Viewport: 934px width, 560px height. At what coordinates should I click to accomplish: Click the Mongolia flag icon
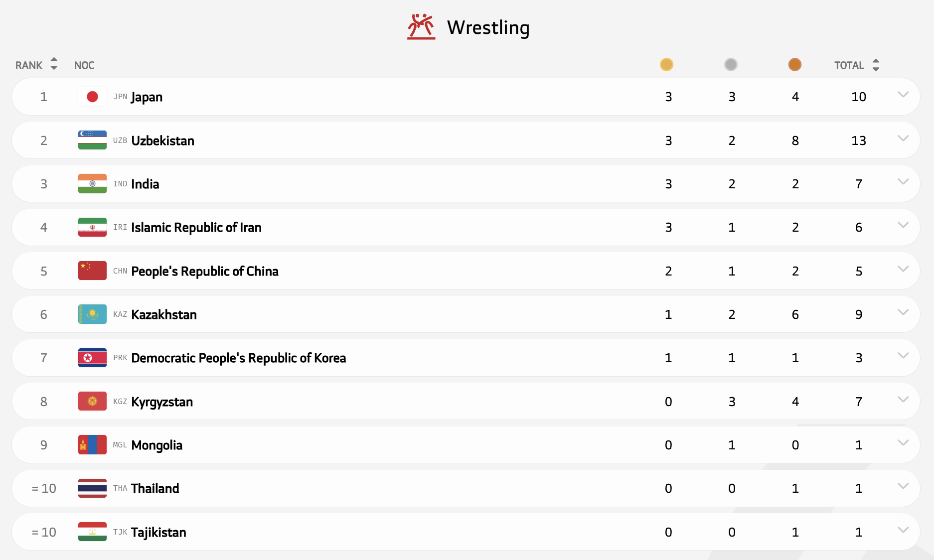coord(92,445)
